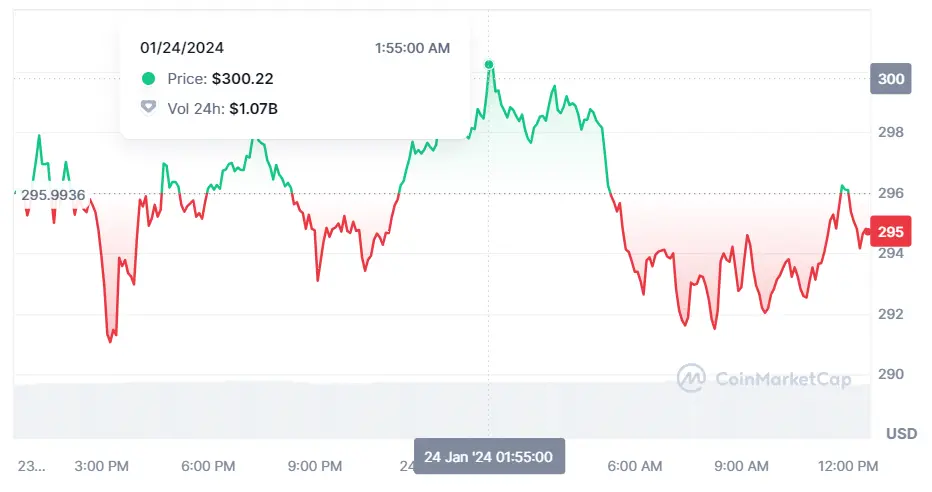Click the 6:00 PM time axis label

click(x=209, y=466)
